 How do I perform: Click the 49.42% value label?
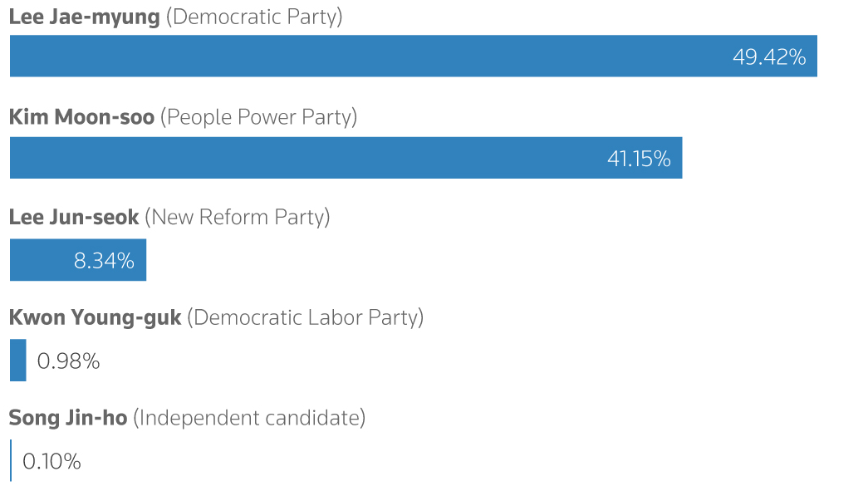click(769, 57)
